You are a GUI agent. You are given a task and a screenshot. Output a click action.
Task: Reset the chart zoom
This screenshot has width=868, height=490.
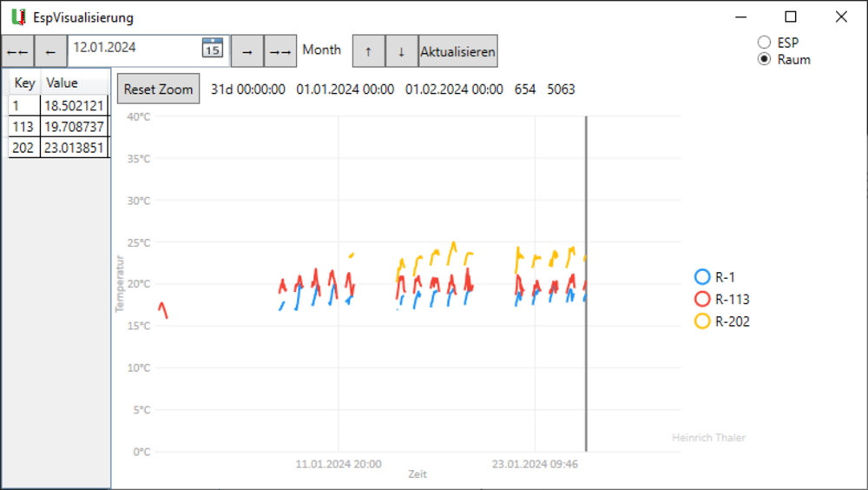point(158,89)
